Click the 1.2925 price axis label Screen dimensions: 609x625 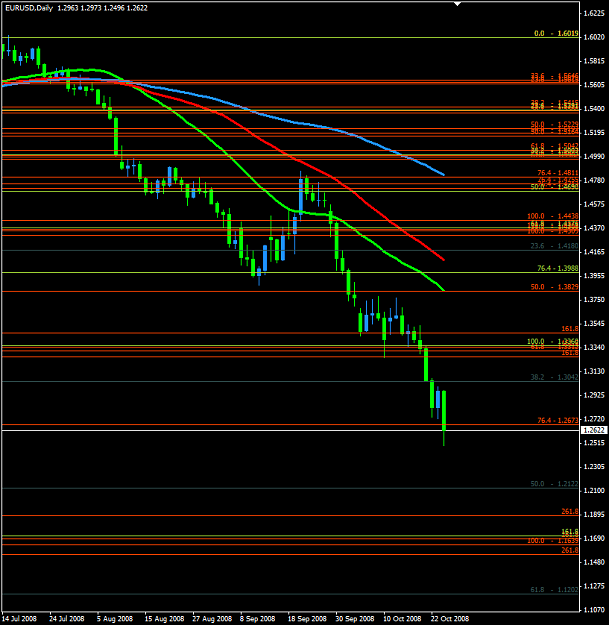[x=594, y=395]
